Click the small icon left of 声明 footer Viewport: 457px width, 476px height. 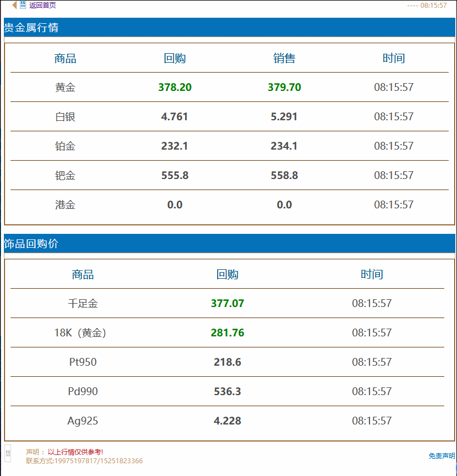tap(8, 453)
